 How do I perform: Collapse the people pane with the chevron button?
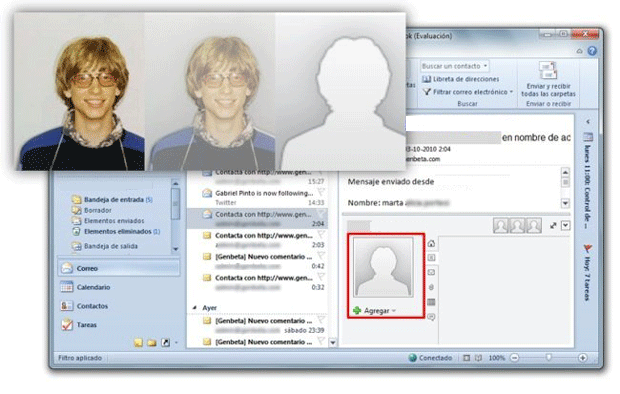pyautogui.click(x=565, y=225)
